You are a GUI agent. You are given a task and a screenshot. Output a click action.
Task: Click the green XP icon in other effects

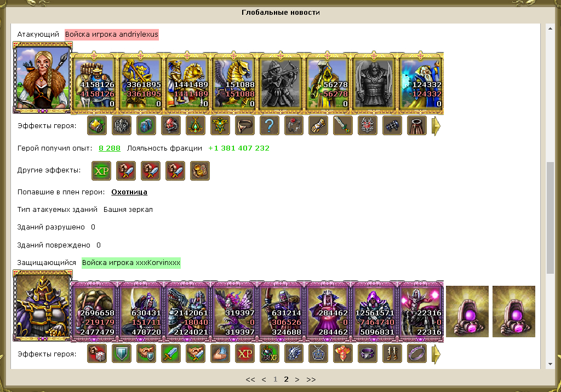click(x=101, y=171)
